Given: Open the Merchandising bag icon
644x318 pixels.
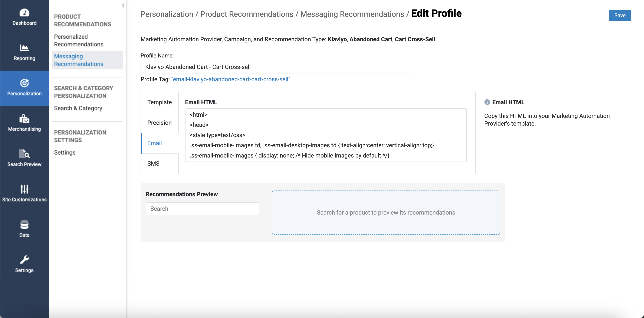Looking at the screenshot, I should [24, 118].
